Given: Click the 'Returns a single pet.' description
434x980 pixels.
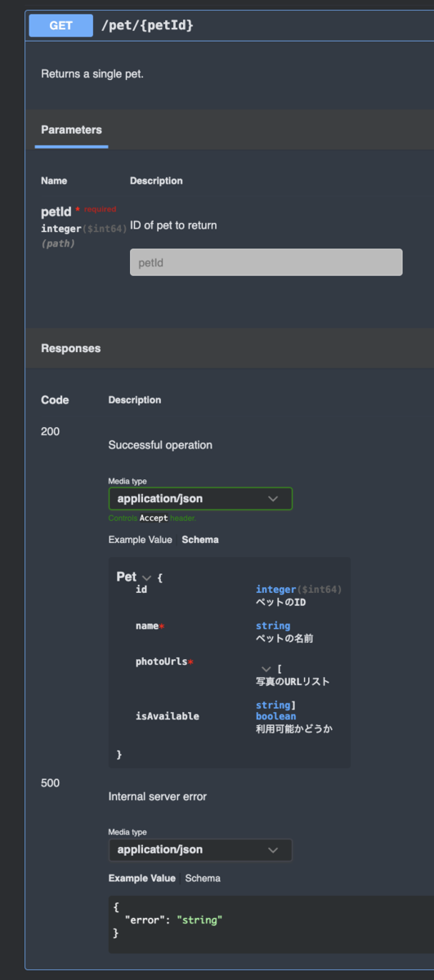Looking at the screenshot, I should [x=92, y=73].
